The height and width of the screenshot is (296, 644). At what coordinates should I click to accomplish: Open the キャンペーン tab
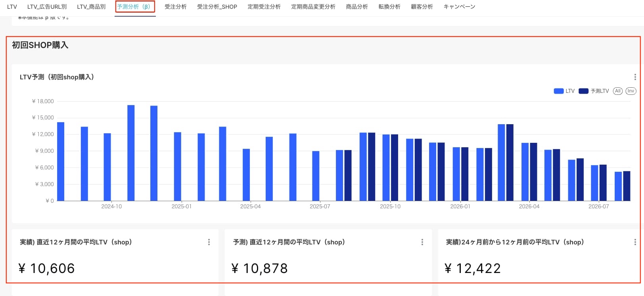pos(459,7)
